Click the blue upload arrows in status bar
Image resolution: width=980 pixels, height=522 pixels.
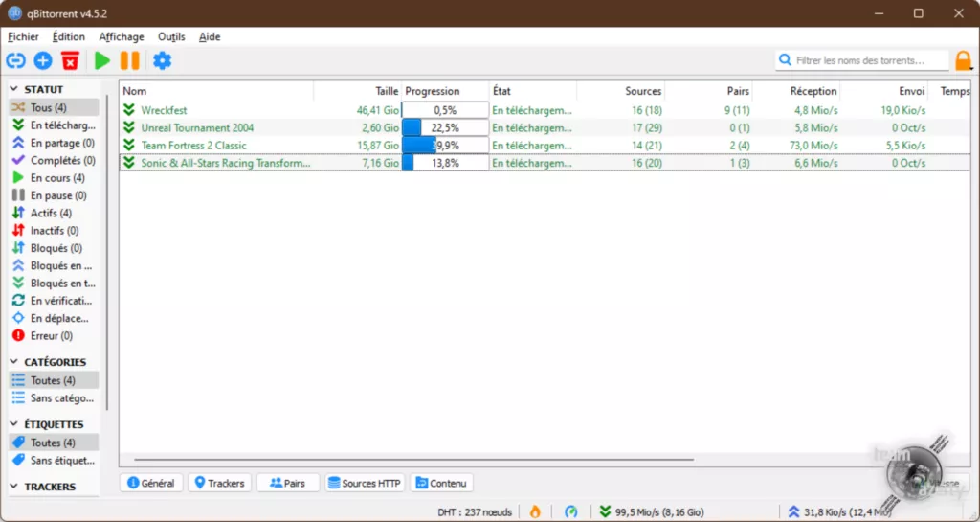point(793,511)
